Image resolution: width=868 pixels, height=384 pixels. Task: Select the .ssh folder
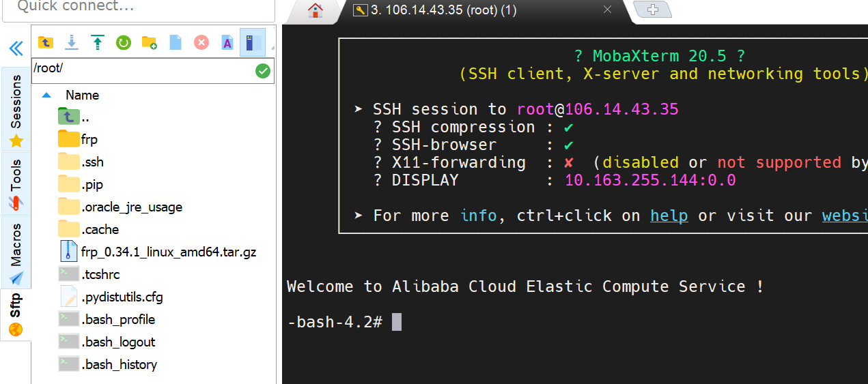[81, 162]
